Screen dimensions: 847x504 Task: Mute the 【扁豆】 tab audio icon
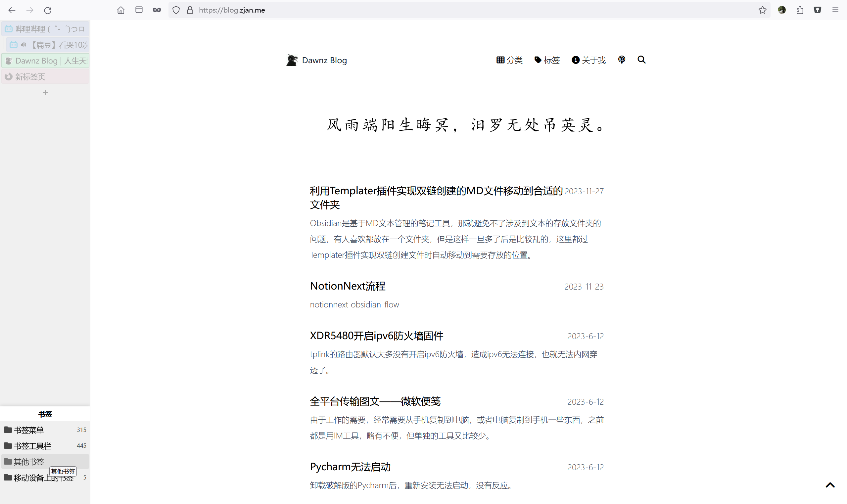[x=24, y=45]
